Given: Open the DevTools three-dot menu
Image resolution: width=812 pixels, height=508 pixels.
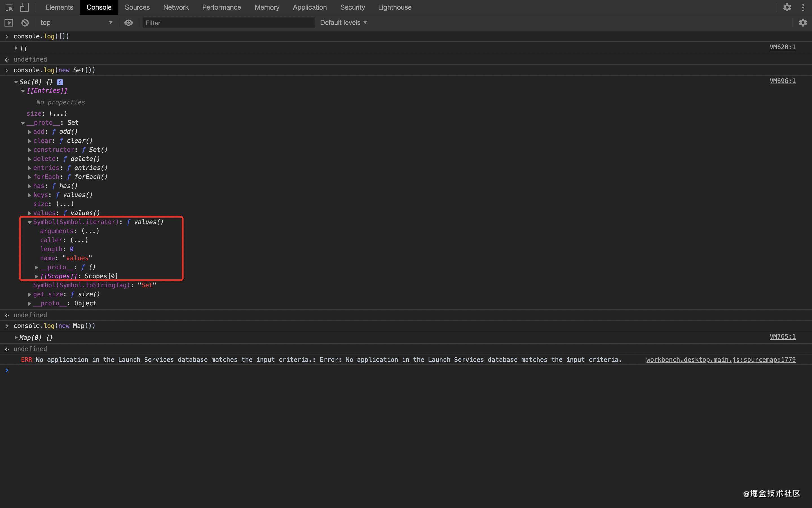Looking at the screenshot, I should (803, 7).
